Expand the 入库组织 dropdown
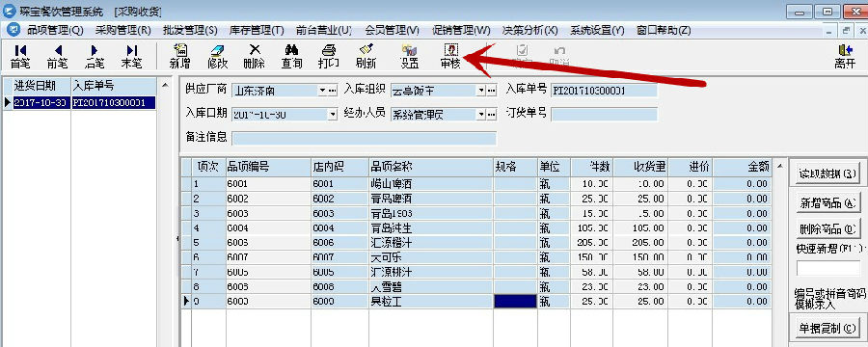Image resolution: width=868 pixels, height=347 pixels. coord(481,91)
